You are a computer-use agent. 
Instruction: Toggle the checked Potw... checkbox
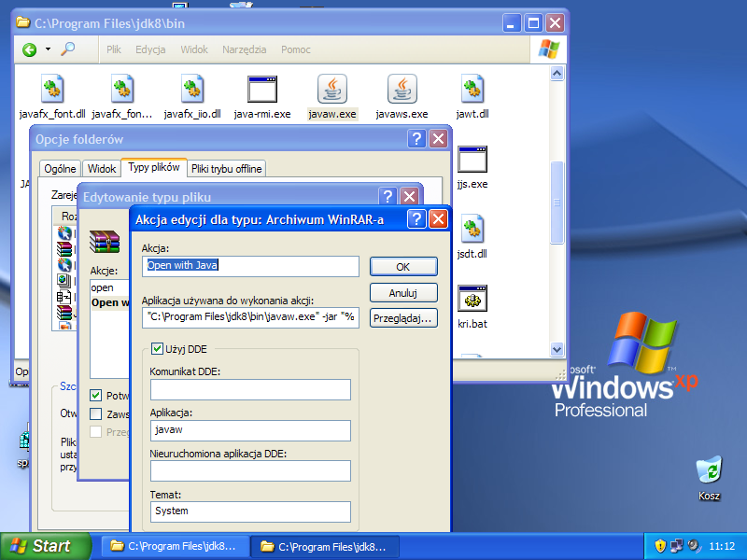[96, 395]
